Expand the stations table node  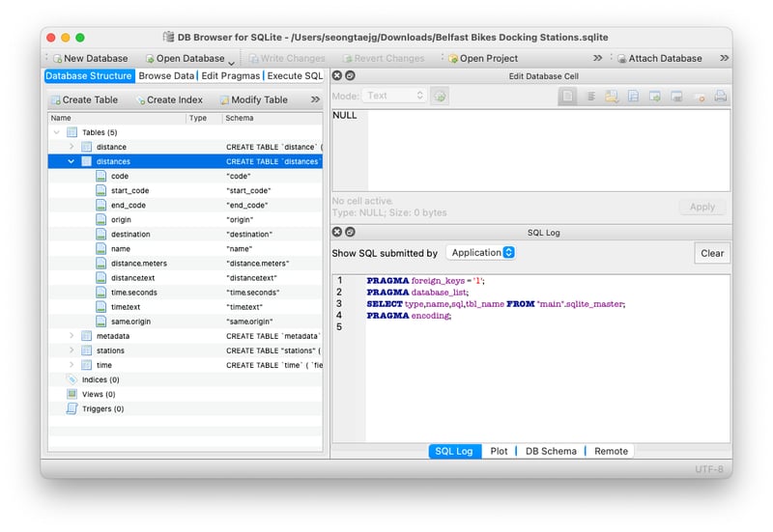tap(72, 350)
